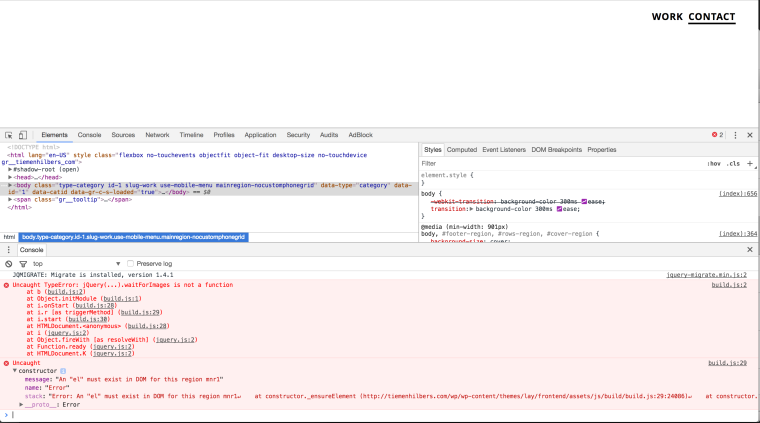The image size is (760, 423).
Task: Switch to the Network tab
Action: [157, 135]
